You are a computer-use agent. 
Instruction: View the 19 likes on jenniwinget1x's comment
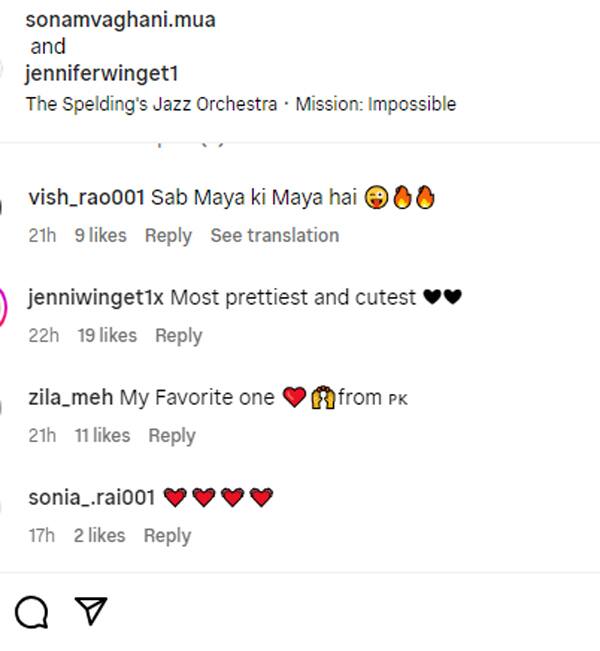point(107,335)
